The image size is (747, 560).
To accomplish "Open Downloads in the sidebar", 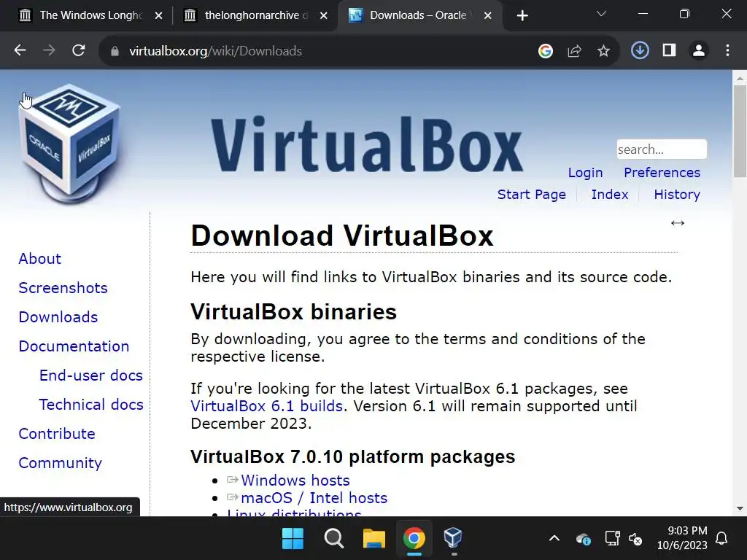I will pyautogui.click(x=58, y=316).
